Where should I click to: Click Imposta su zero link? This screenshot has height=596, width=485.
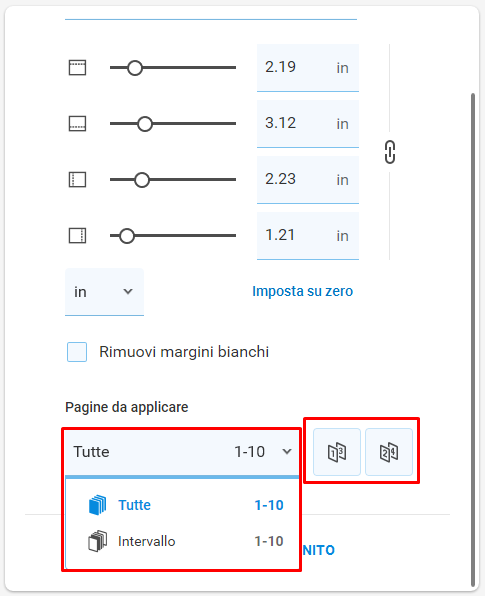click(303, 291)
